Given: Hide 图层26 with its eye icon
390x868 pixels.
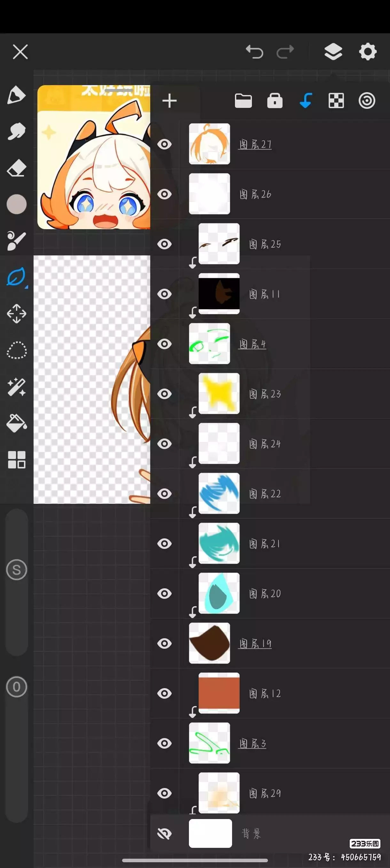Looking at the screenshot, I should (165, 194).
